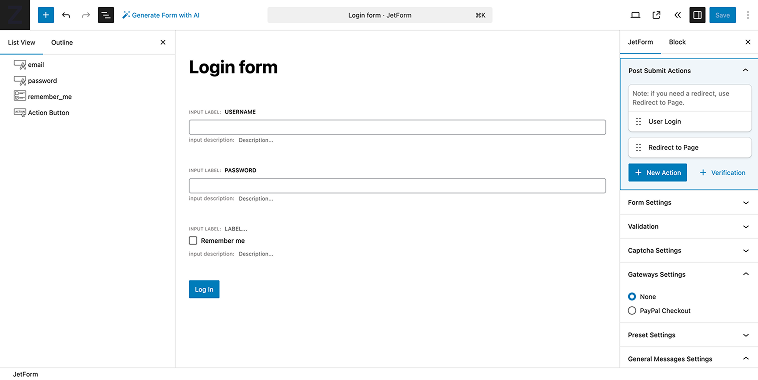The width and height of the screenshot is (758, 380).
Task: Tick the Remember me checkbox
Action: [193, 240]
